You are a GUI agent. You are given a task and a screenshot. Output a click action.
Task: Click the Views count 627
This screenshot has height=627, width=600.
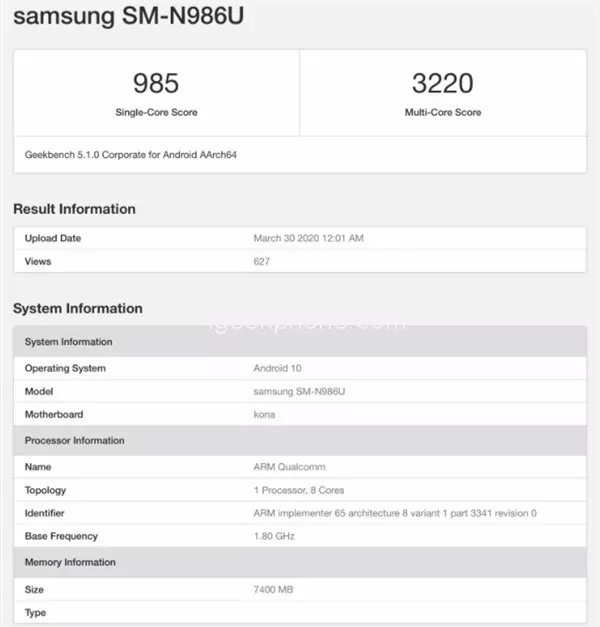[x=262, y=262]
